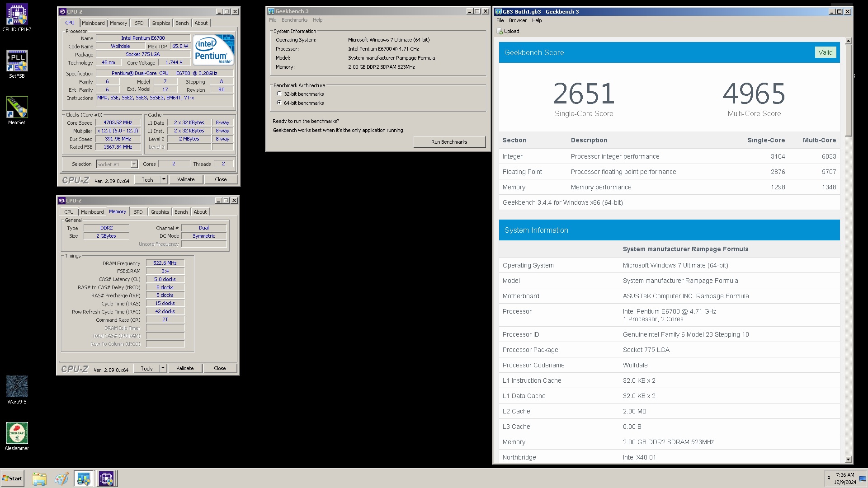Open the Socket #1 selection dropdown

tap(134, 164)
